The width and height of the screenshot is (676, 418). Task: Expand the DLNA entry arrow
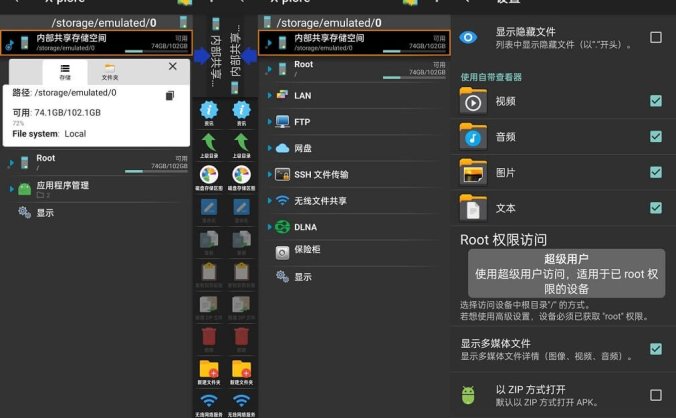pyautogui.click(x=269, y=227)
